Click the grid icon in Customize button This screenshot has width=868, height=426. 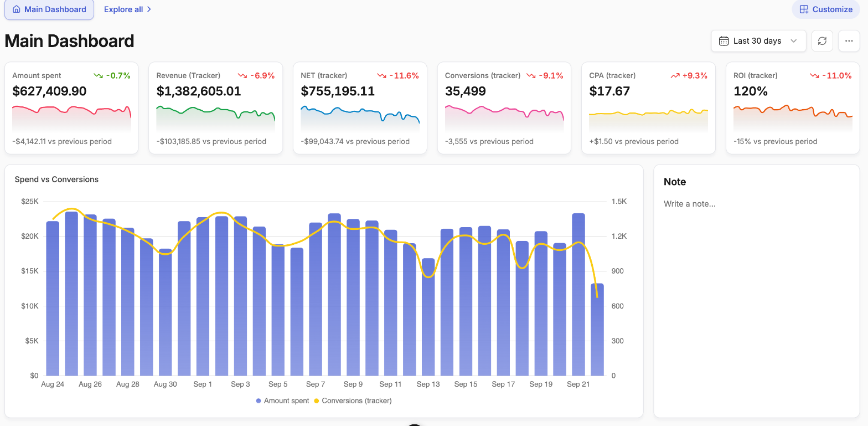coord(804,9)
